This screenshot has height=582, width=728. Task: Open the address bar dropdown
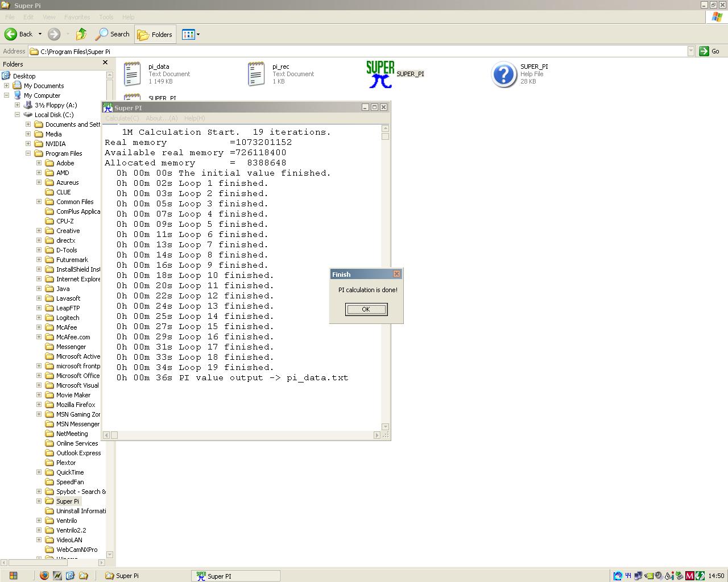[691, 51]
